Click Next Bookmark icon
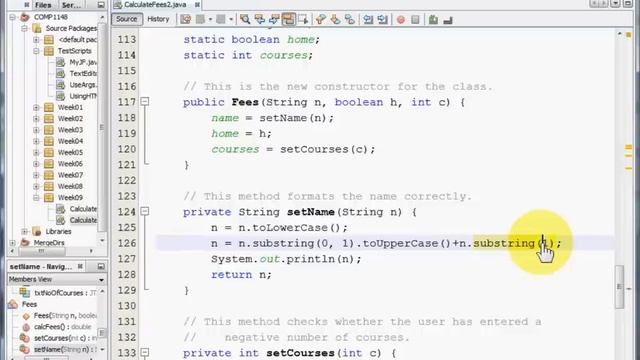640x360 pixels. (336, 19)
